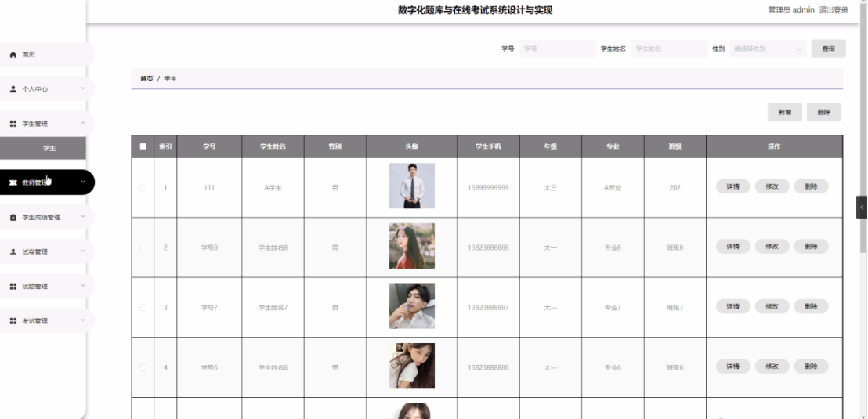Click the home icon beside 首页
Screen dimensions: 868x419
13,55
